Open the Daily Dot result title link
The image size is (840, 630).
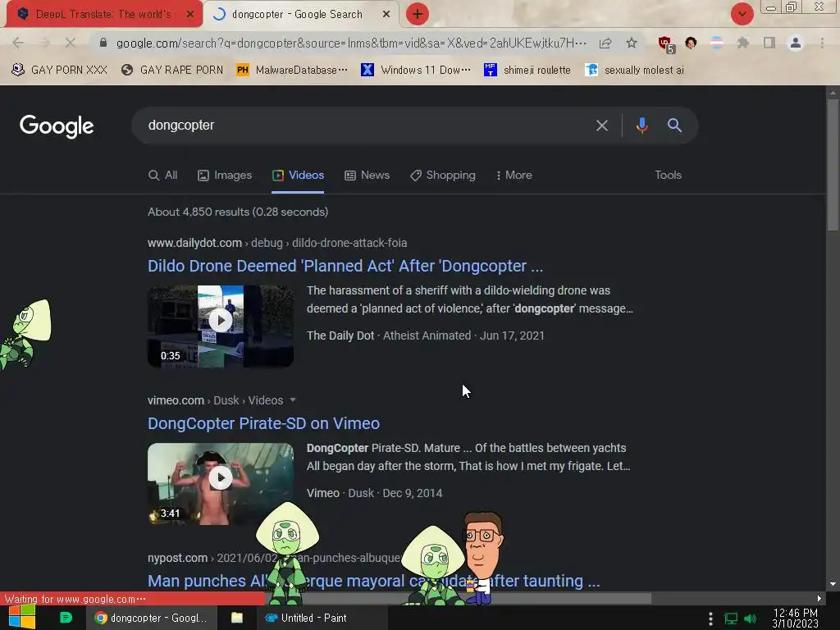point(345,267)
